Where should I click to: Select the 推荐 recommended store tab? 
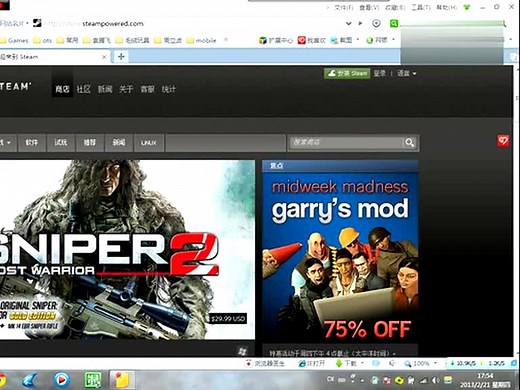[x=90, y=143]
